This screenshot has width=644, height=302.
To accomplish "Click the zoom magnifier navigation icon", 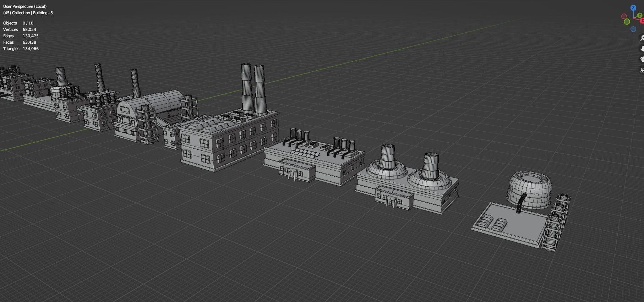I will tap(642, 38).
